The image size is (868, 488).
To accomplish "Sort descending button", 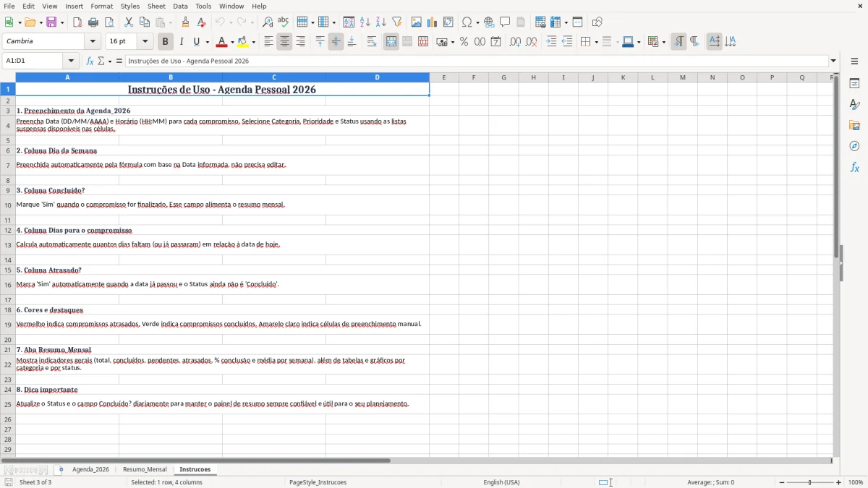I will click(381, 22).
